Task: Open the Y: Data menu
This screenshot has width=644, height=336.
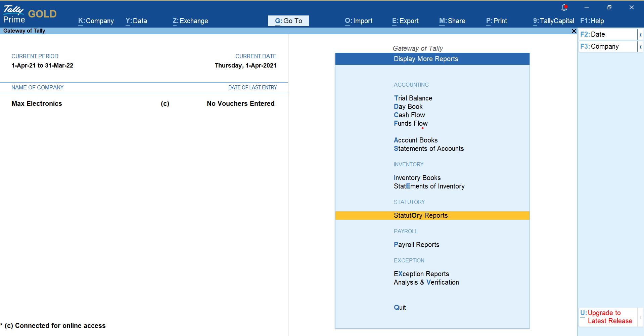Action: pyautogui.click(x=136, y=21)
